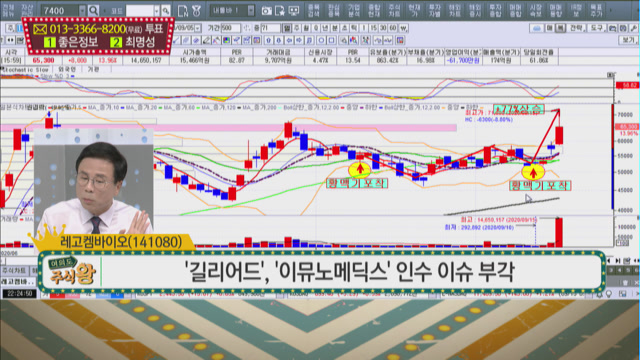Select the 분 minute chart period toggle
The width and height of the screenshot is (640, 360).
point(335,28)
